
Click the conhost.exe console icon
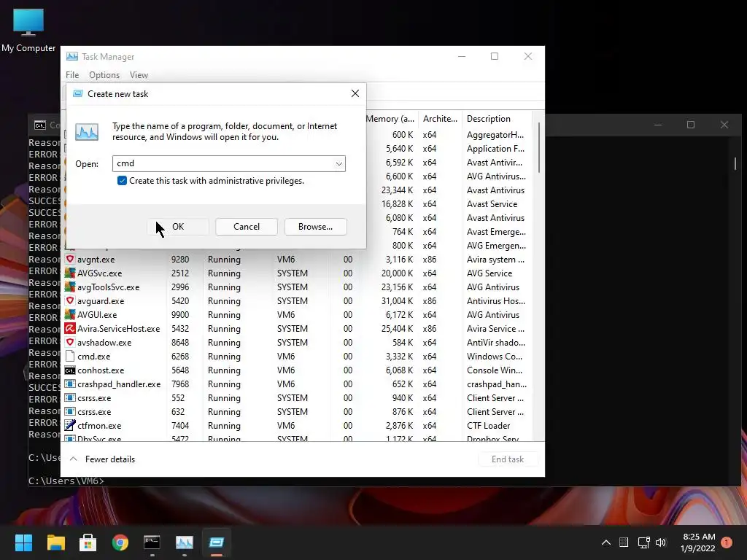pyautogui.click(x=70, y=370)
